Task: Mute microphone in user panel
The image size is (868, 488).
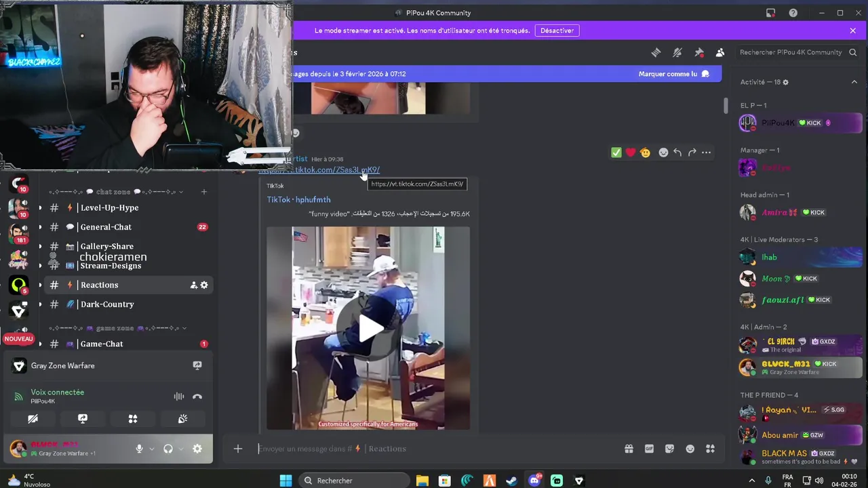Action: coord(139,449)
